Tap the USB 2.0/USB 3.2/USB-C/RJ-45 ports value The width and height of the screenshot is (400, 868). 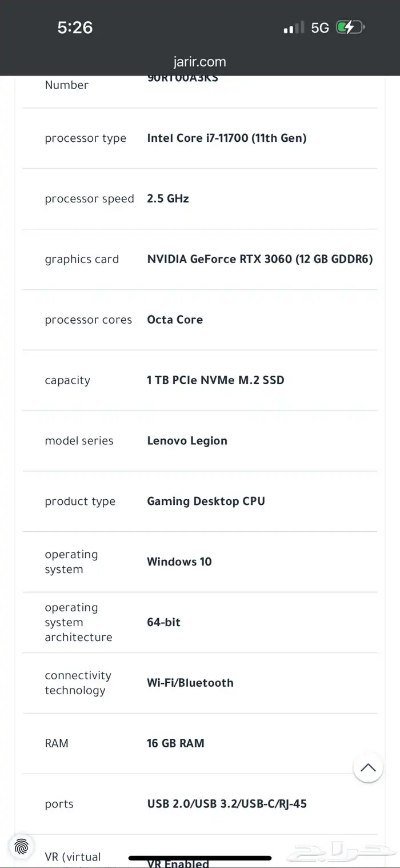pos(227,804)
